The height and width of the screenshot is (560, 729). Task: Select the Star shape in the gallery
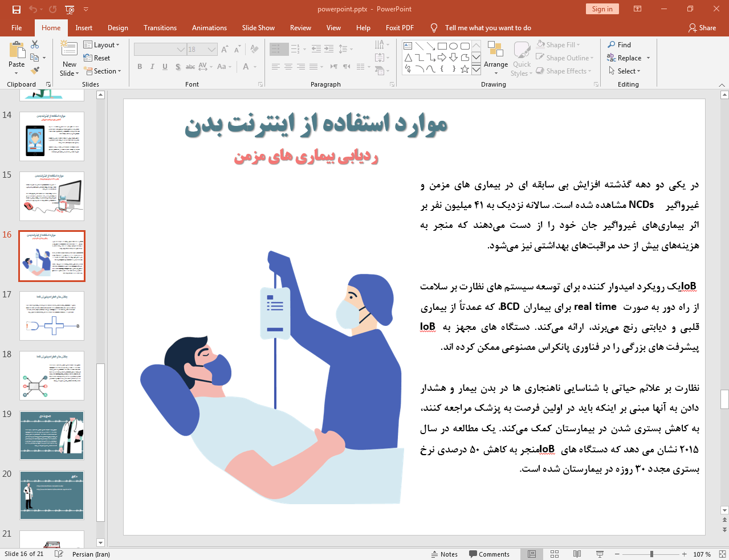[465, 69]
